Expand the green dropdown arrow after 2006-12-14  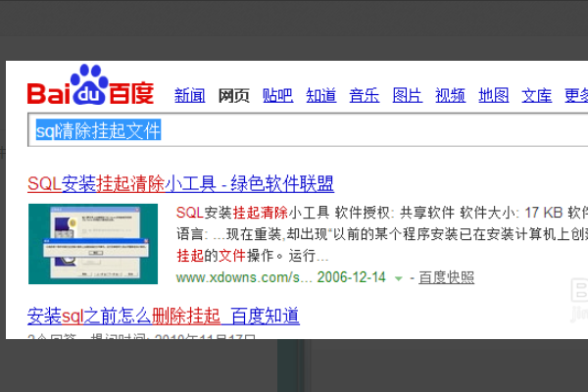point(399,278)
